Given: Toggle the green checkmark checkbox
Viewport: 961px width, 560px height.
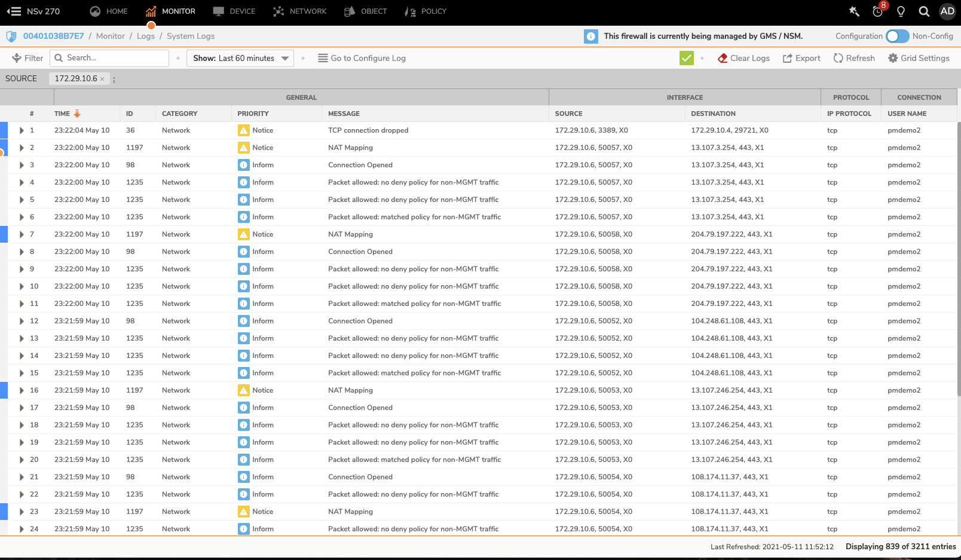Looking at the screenshot, I should (x=687, y=58).
